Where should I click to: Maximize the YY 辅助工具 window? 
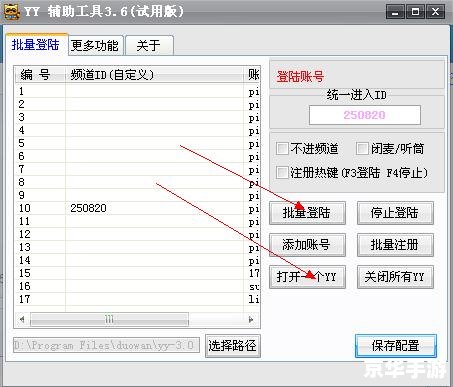tap(415, 12)
